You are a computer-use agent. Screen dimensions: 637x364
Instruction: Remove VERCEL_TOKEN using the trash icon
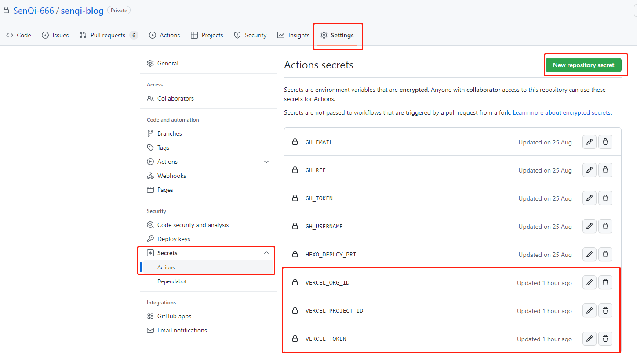[x=605, y=339]
